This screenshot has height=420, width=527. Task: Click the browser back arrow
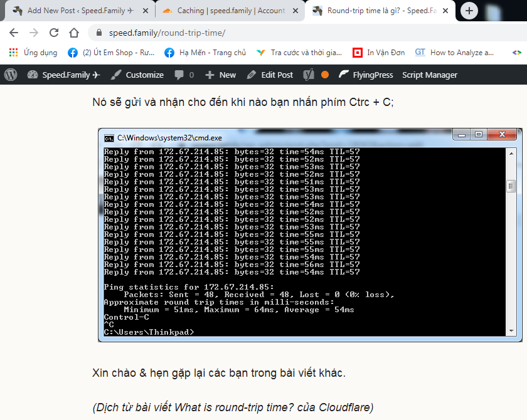pos(14,33)
